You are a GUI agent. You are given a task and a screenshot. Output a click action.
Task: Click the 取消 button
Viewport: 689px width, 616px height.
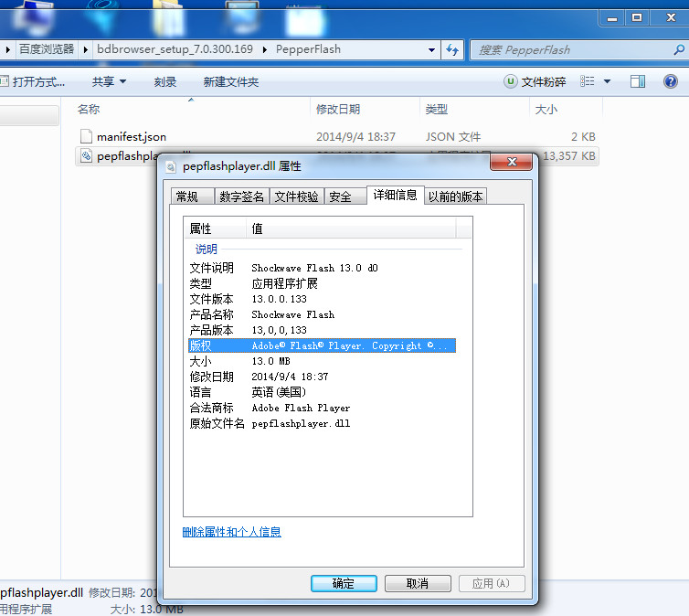click(x=418, y=583)
